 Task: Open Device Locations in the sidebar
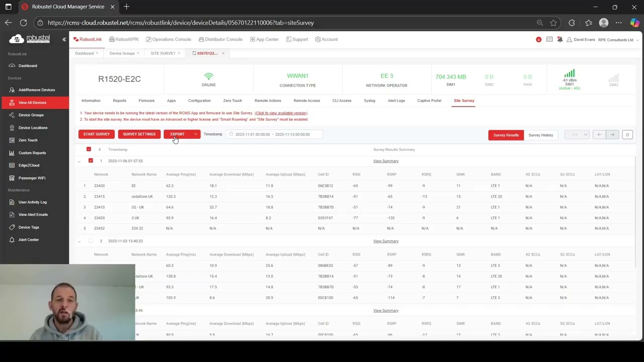coord(33,128)
